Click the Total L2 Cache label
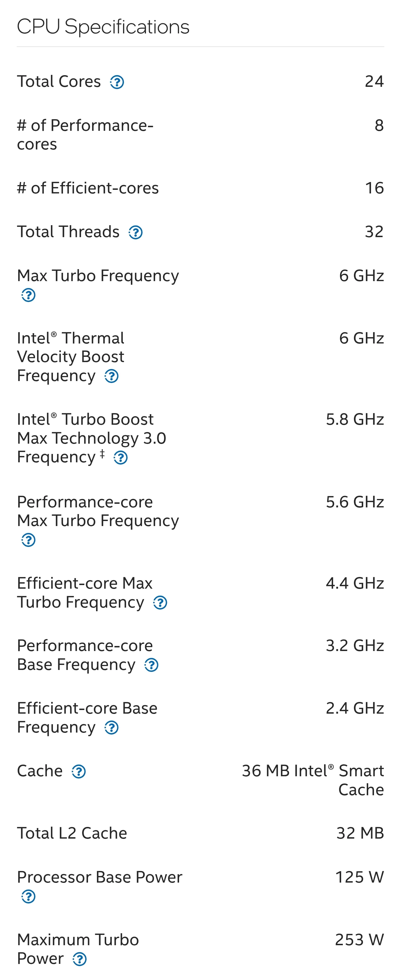 point(72,833)
